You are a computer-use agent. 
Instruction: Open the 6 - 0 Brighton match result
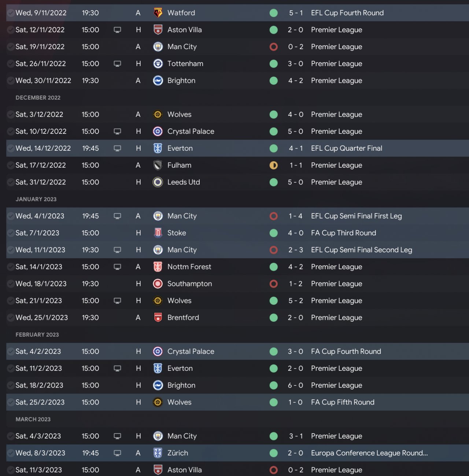tap(295, 385)
